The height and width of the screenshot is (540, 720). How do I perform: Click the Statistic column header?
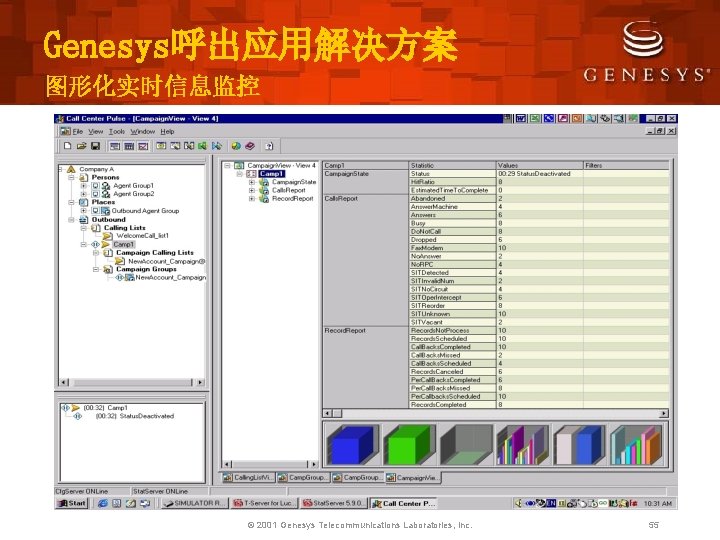pos(452,165)
